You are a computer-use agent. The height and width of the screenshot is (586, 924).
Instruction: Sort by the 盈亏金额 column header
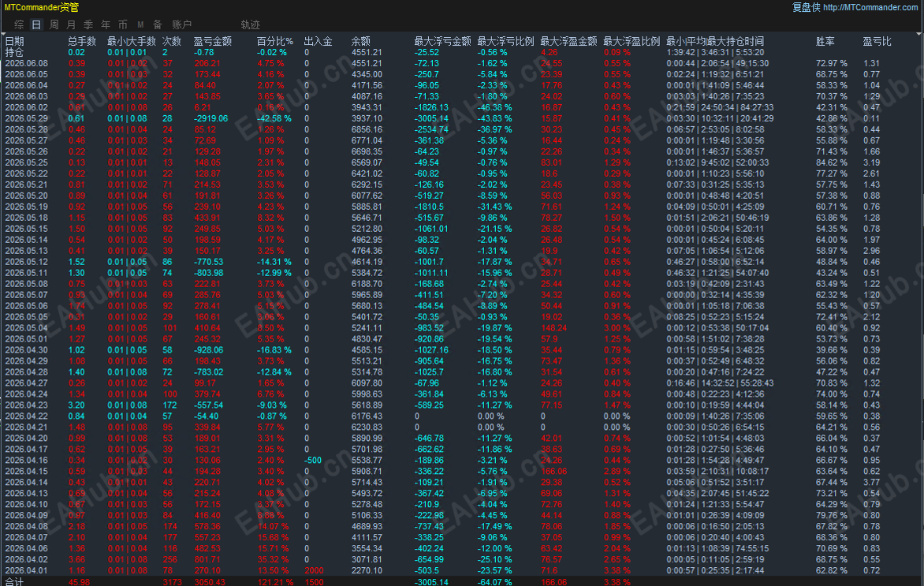point(213,41)
